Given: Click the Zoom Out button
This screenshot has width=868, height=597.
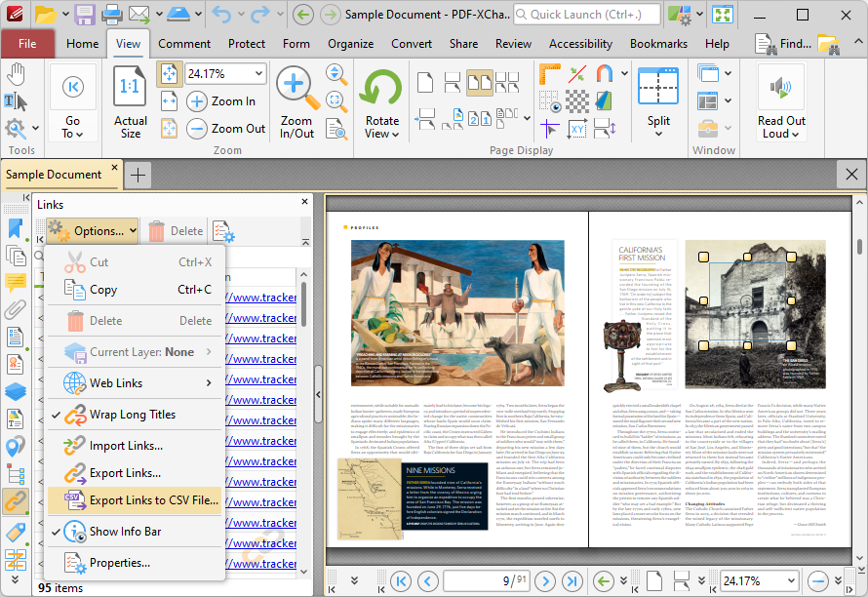Looking at the screenshot, I should [226, 129].
